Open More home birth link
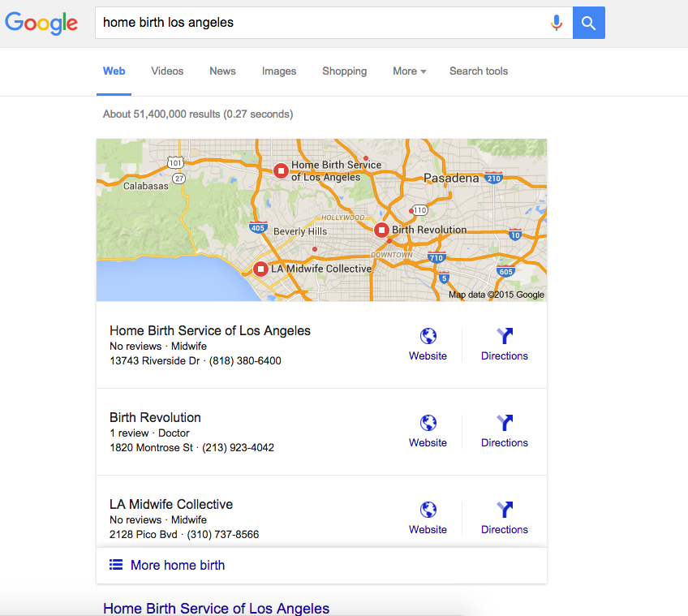688x616 pixels. tap(177, 565)
